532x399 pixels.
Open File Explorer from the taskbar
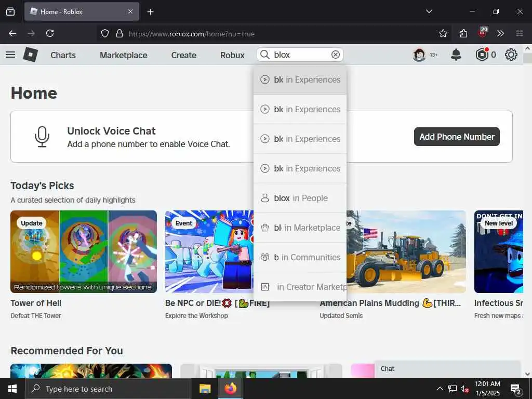point(205,389)
